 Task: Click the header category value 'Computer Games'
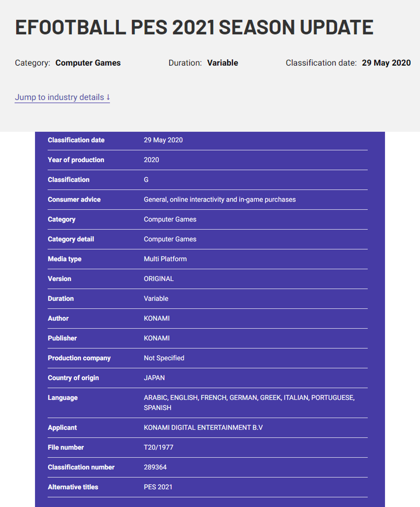click(x=88, y=63)
